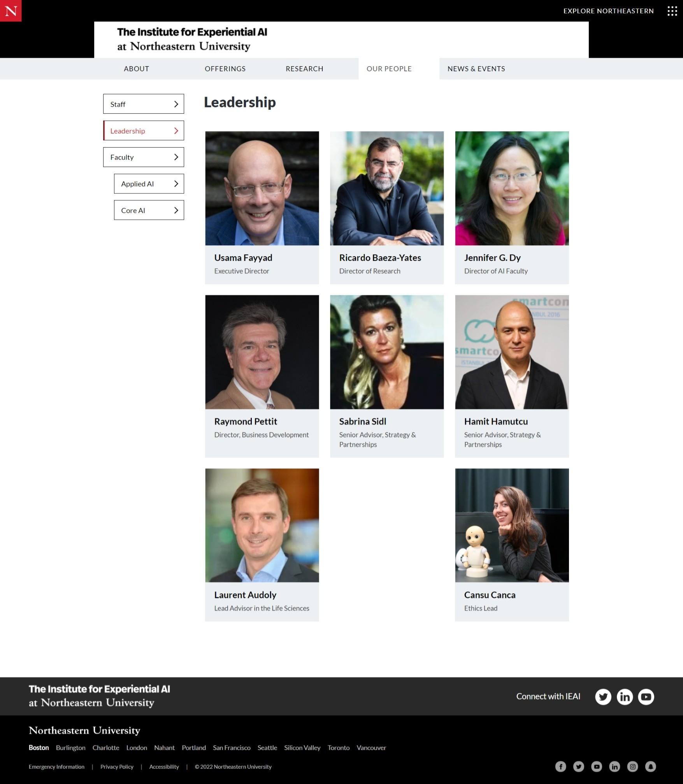Select the Applied AI sidebar item
Image resolution: width=683 pixels, height=784 pixels.
149,184
